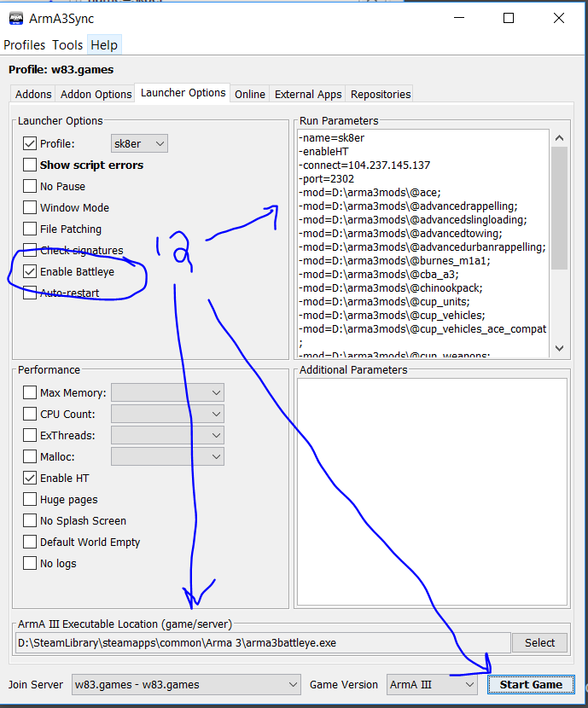Enable the Max Memory checkbox

click(30, 392)
